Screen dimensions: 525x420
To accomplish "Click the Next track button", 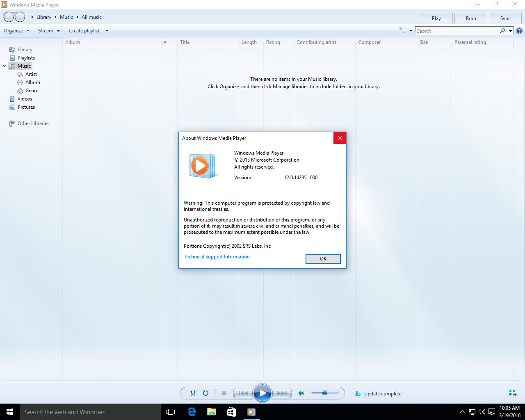I will 282,393.
